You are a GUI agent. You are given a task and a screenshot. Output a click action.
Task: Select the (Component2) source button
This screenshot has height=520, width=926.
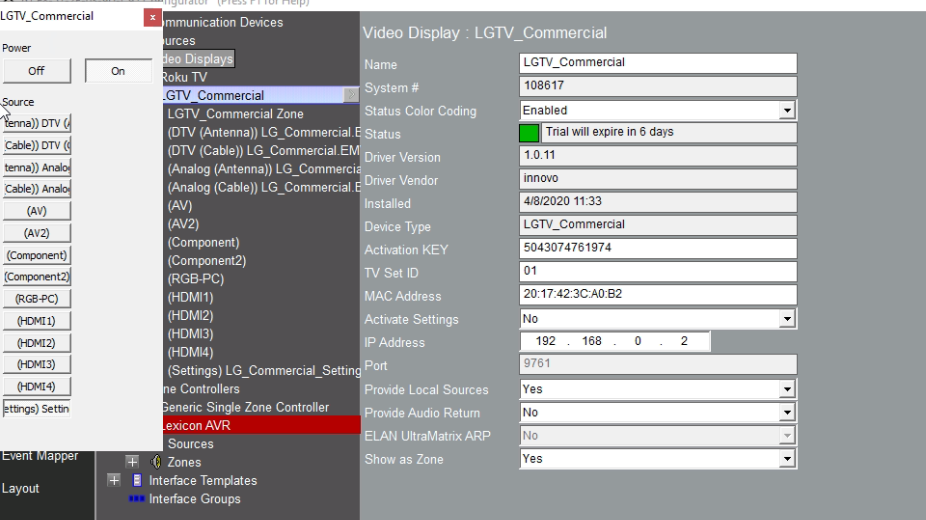[37, 277]
